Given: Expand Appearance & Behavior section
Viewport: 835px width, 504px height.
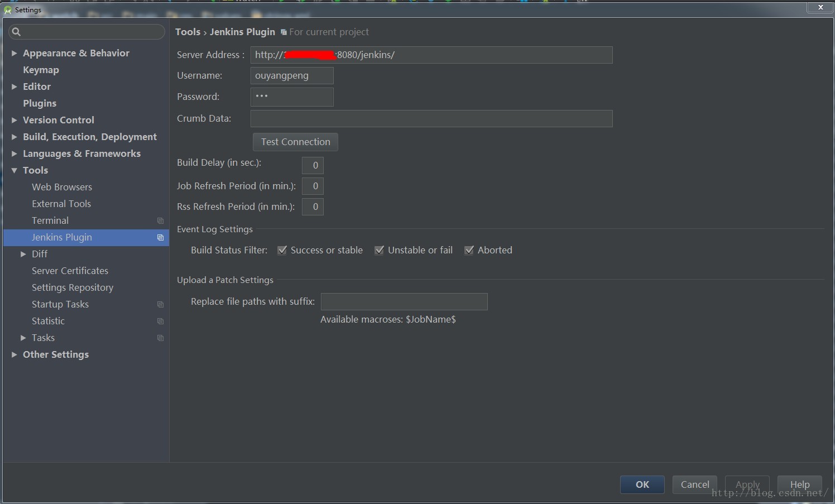Looking at the screenshot, I should [14, 53].
